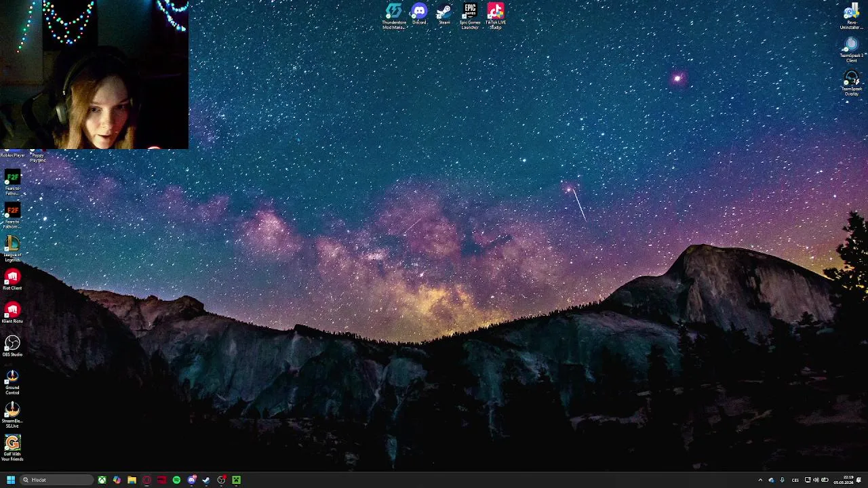The image size is (868, 488).
Task: Select the TikTok LIVE Studio desktop icon
Action: pos(496,16)
